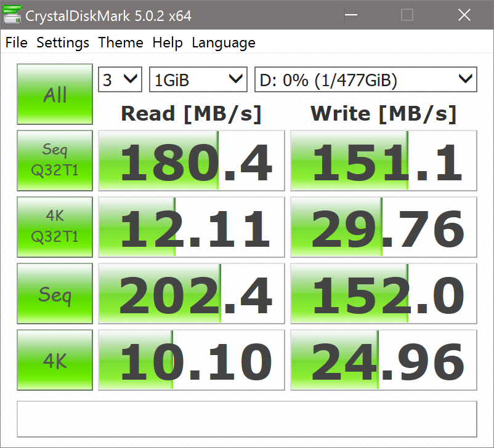
Task: Expand the test size dropdown showing 1GiB
Action: tap(198, 79)
